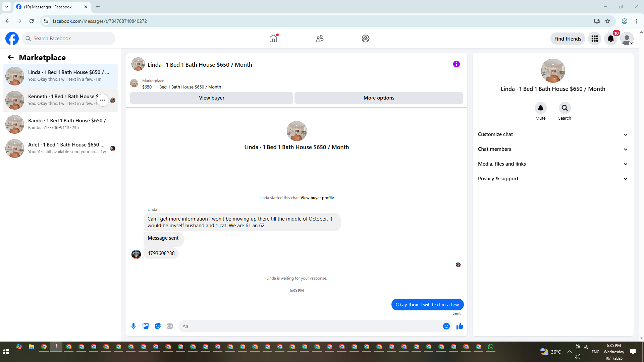
Task: Click the message bubble "4793608238"
Action: [161, 253]
